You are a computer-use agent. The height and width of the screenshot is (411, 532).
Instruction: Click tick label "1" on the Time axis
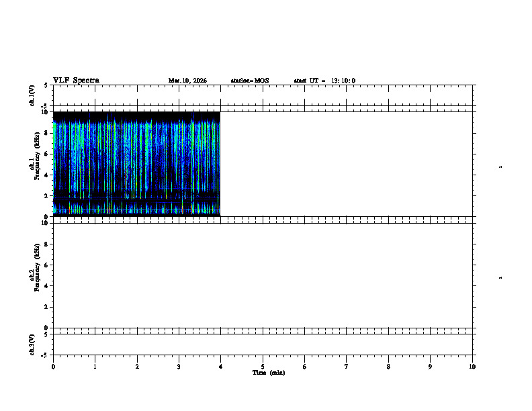click(x=95, y=367)
